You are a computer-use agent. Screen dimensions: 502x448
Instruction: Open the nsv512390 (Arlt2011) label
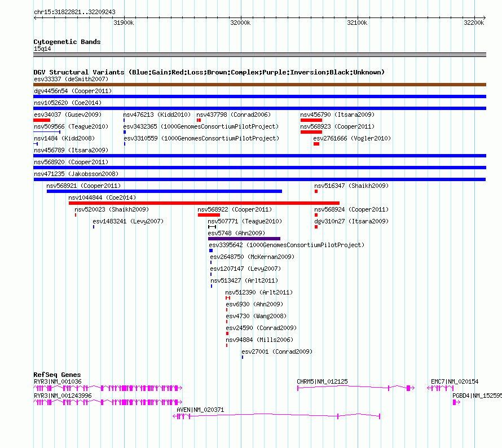pyautogui.click(x=259, y=292)
